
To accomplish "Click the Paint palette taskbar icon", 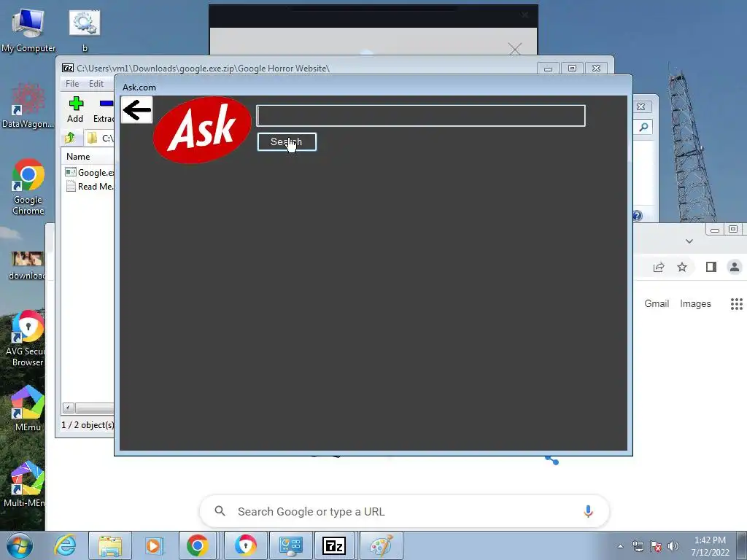I will click(381, 545).
